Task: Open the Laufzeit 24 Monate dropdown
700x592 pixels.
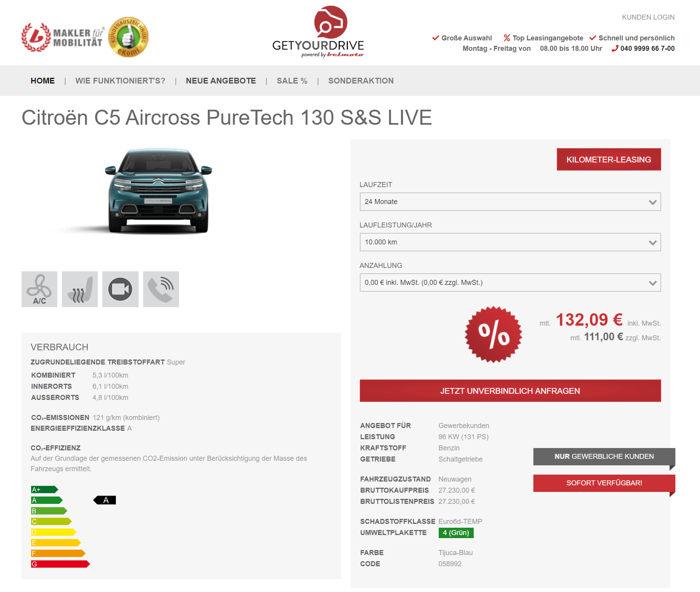Action: pos(510,202)
